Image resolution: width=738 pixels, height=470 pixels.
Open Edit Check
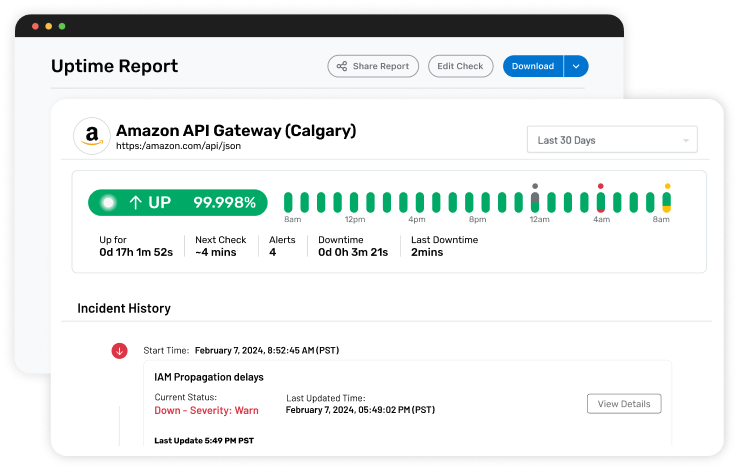(460, 66)
